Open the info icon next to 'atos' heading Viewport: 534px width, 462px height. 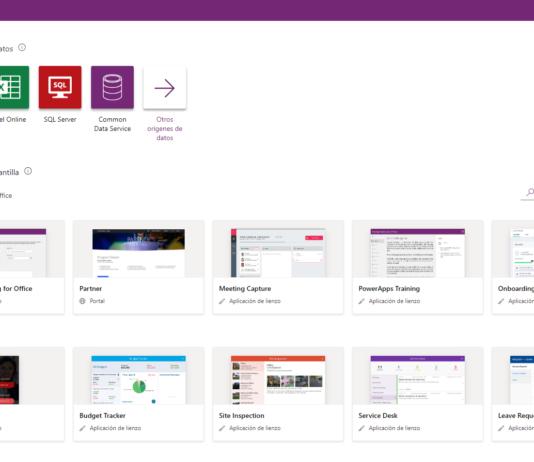pyautogui.click(x=22, y=47)
